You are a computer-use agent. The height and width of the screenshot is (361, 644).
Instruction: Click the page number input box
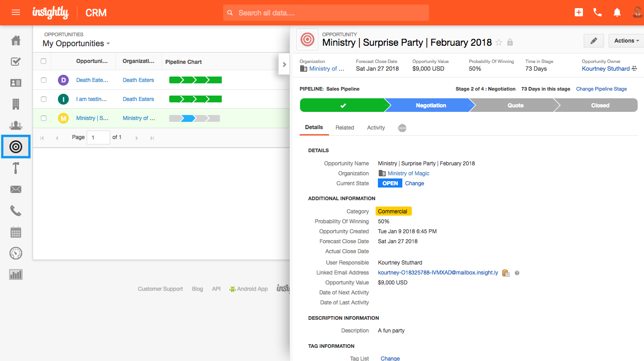click(x=98, y=137)
